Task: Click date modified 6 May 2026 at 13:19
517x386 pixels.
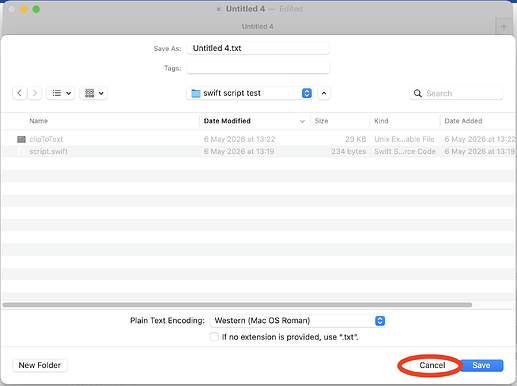Action: click(239, 151)
